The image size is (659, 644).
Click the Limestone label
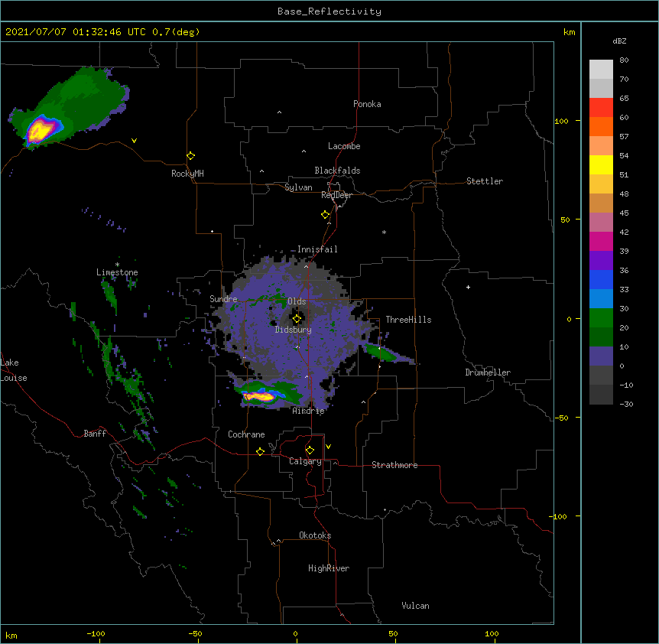(117, 272)
